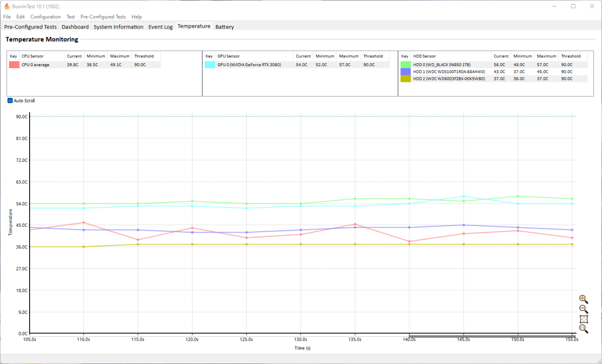
Task: Select the HDD 2 (WDC WD6003FZBX-00K5WB0) row
Action: (x=493, y=79)
